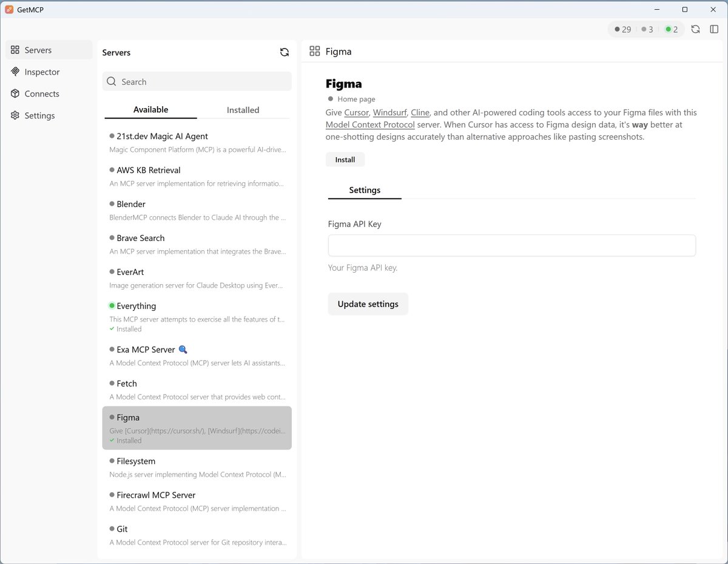
Task: Open the Inspector section
Action: (49, 72)
